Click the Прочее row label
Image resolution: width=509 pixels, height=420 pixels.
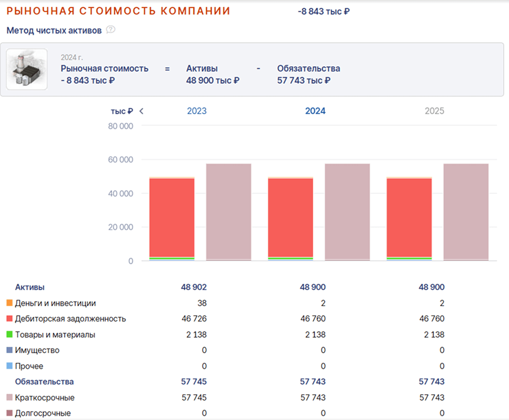click(x=29, y=366)
